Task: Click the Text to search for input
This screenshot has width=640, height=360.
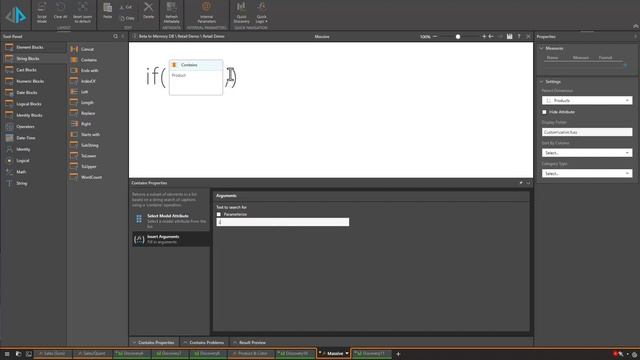Action: [282, 222]
